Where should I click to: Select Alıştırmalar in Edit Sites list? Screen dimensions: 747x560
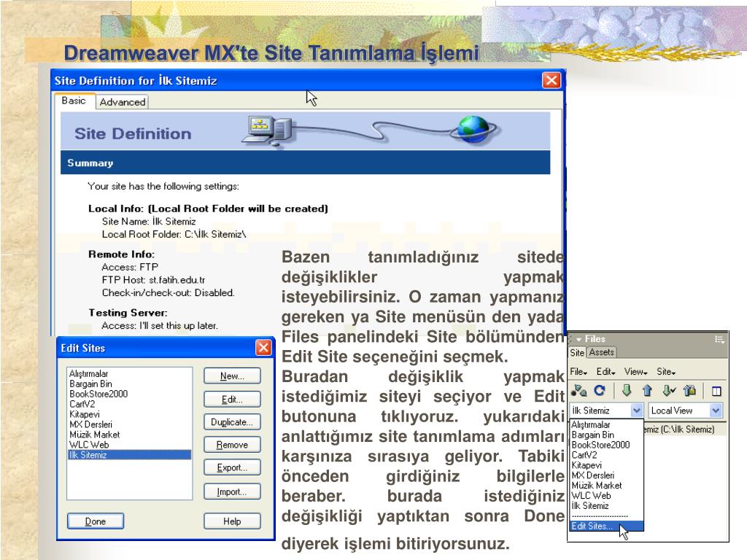(130, 374)
